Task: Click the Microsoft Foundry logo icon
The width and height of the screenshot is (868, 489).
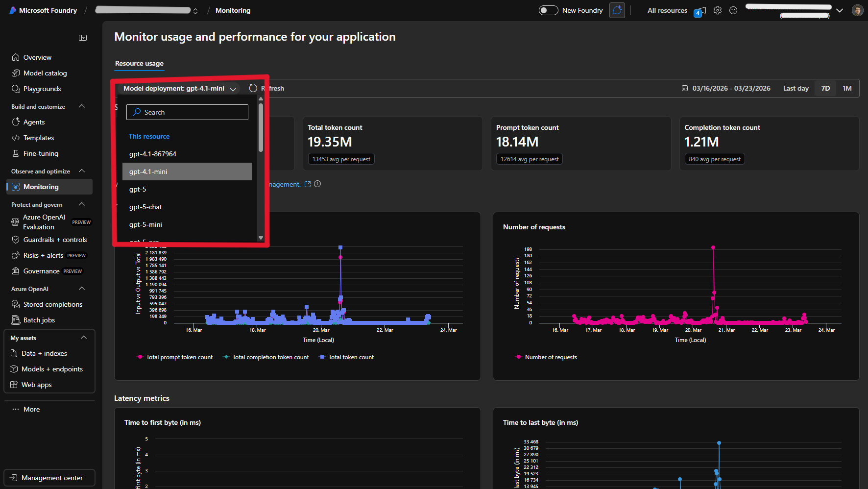Action: point(13,10)
